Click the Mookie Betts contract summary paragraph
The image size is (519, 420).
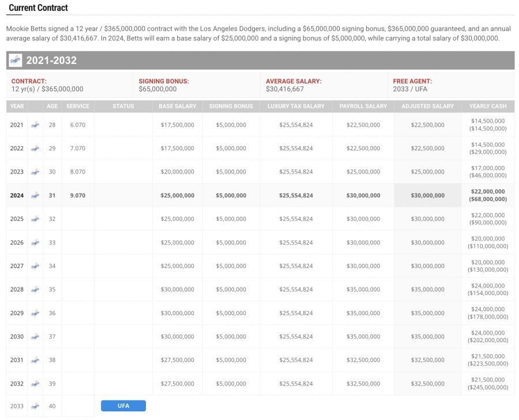pyautogui.click(x=258, y=33)
